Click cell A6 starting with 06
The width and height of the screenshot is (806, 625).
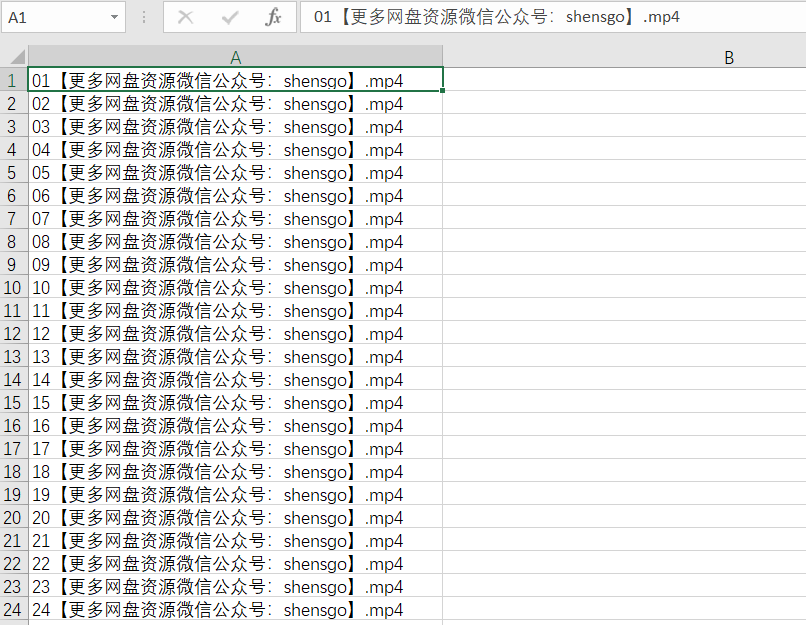coord(235,196)
